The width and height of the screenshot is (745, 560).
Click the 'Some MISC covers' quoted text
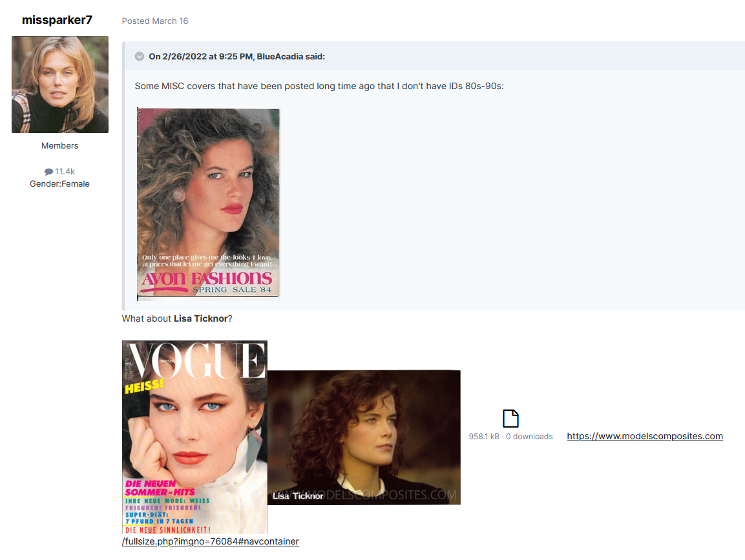319,86
